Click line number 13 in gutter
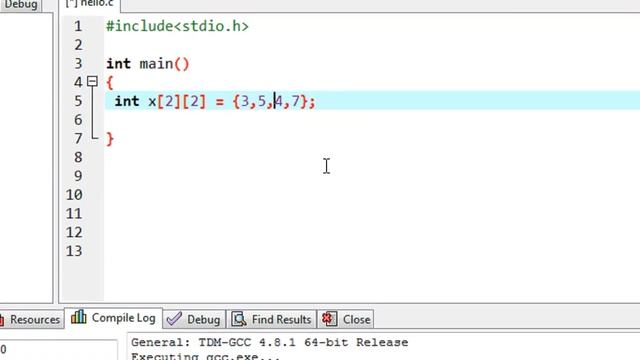Image resolution: width=640 pixels, height=360 pixels. [x=74, y=251]
